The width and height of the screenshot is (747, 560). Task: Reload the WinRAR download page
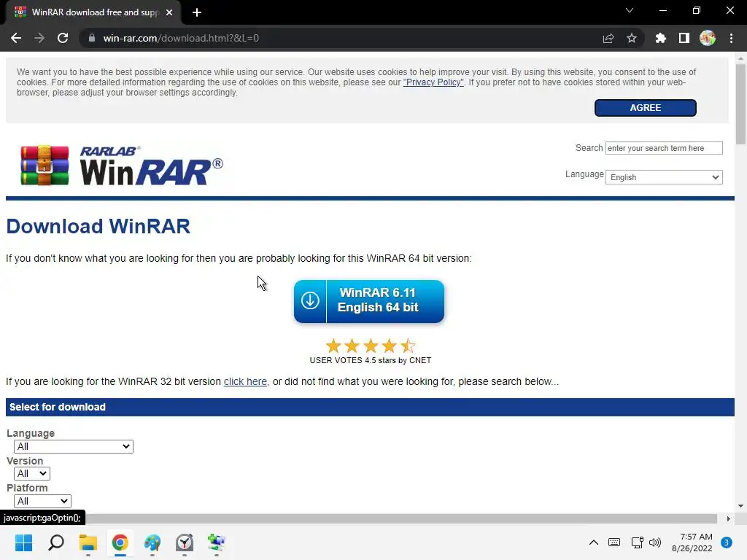[63, 38]
